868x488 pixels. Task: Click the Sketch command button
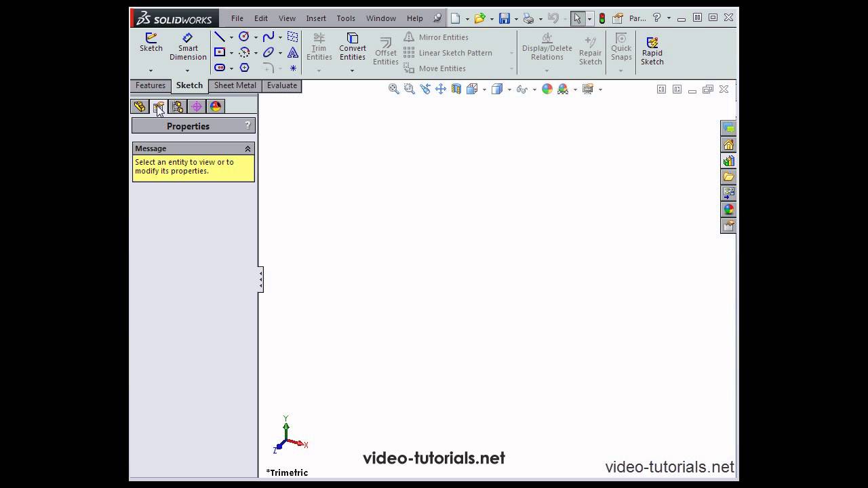pos(151,42)
